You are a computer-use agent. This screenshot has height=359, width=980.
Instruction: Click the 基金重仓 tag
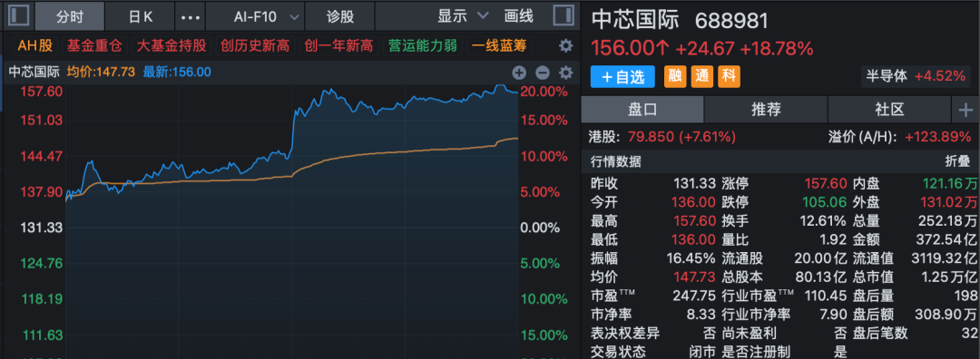(94, 45)
